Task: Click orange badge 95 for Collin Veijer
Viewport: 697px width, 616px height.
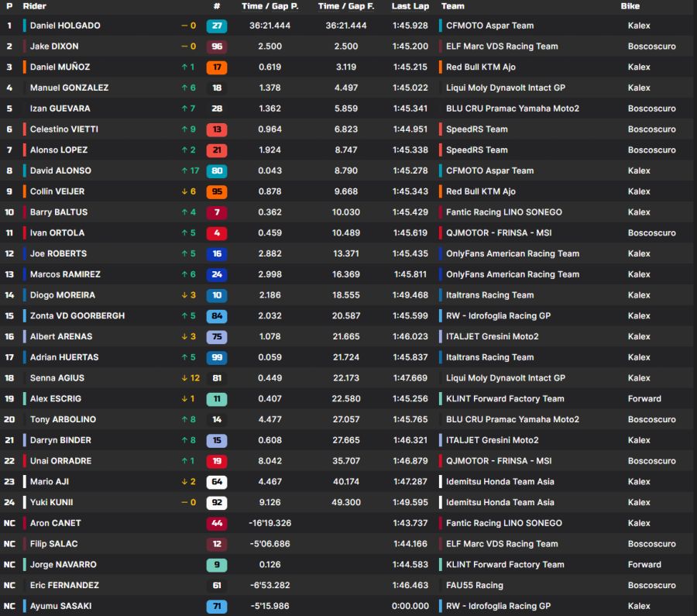Action: point(217,191)
